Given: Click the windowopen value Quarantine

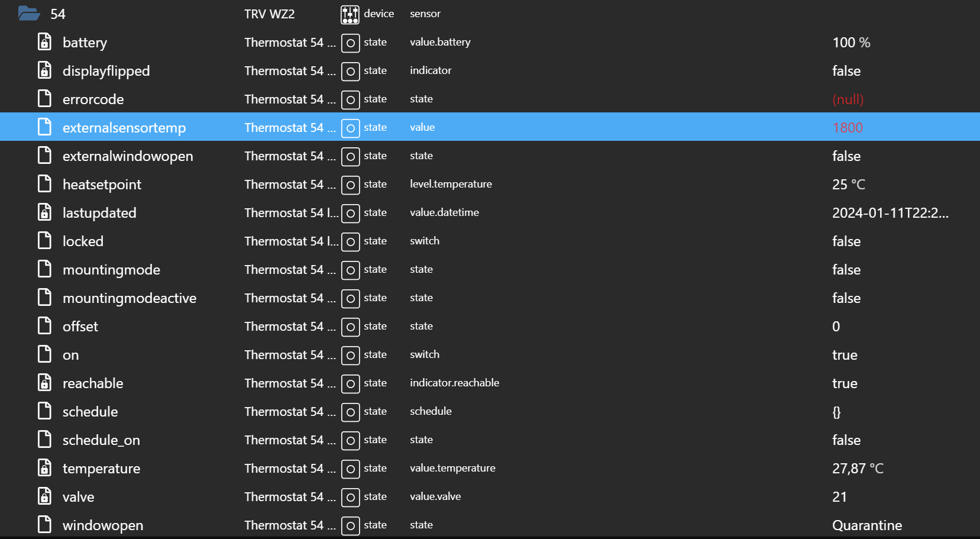Looking at the screenshot, I should 866,525.
